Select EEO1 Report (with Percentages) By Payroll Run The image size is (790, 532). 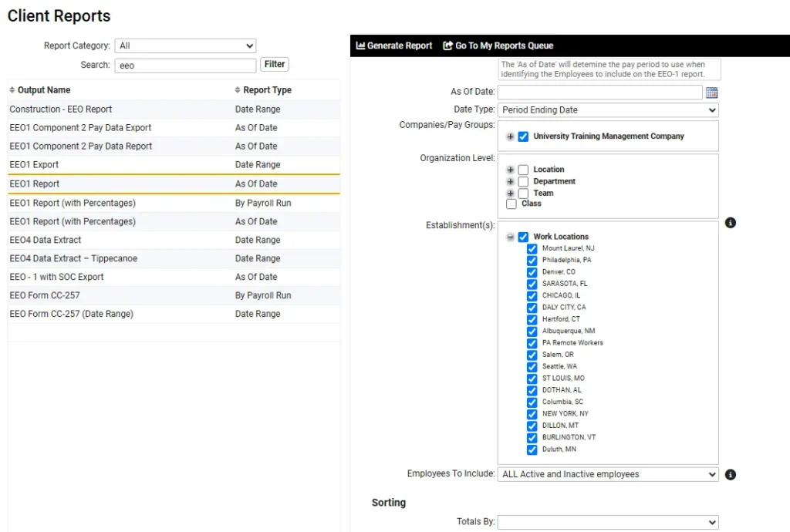(x=174, y=204)
